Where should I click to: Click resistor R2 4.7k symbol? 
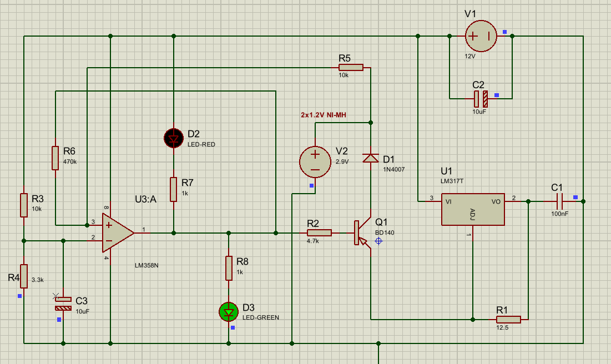click(319, 233)
